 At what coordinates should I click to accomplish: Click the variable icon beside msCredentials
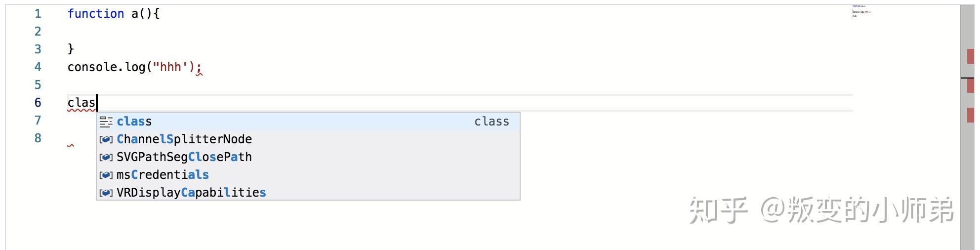pos(106,175)
